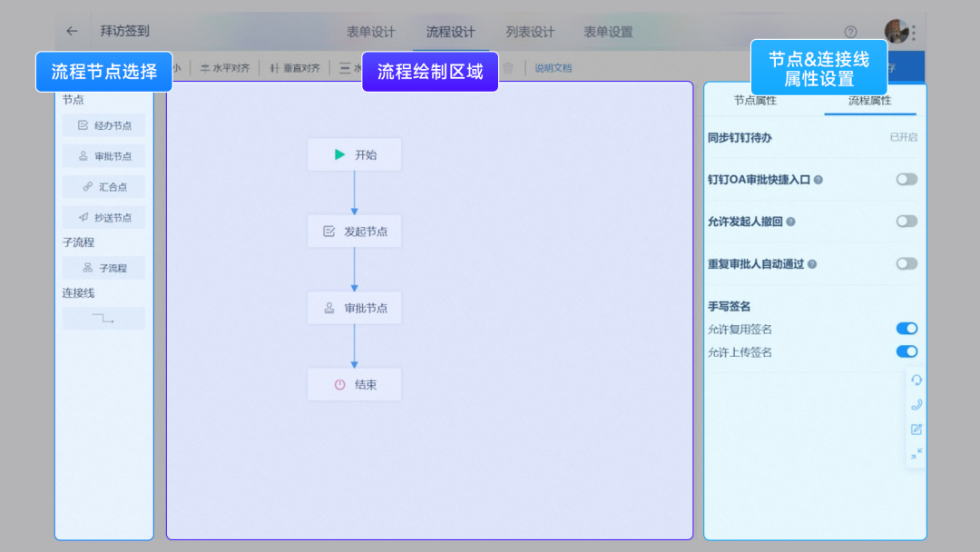Select the 连接线 connector line tool

coord(103,318)
